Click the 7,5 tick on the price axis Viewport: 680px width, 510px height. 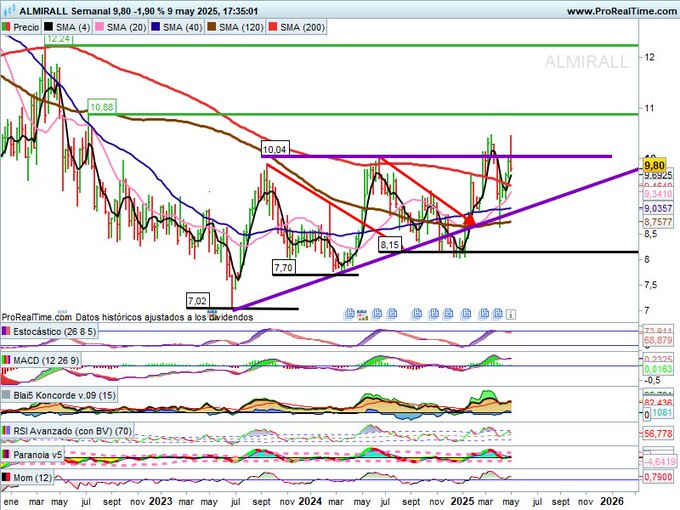[x=652, y=285]
